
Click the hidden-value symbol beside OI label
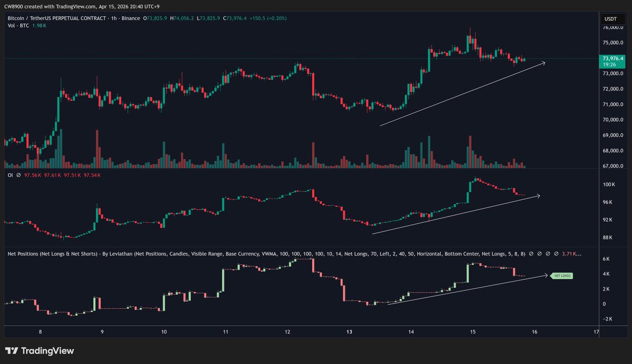click(18, 175)
